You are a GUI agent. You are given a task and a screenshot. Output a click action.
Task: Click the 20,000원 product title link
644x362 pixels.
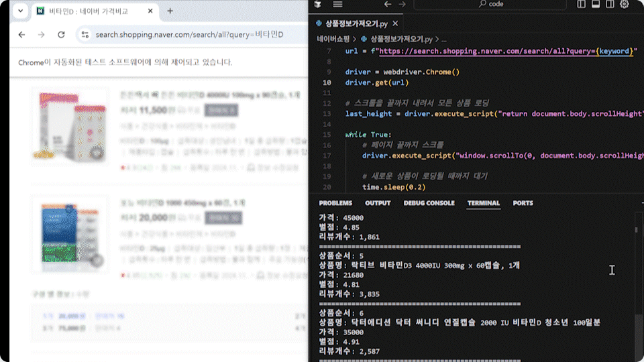[182, 202]
